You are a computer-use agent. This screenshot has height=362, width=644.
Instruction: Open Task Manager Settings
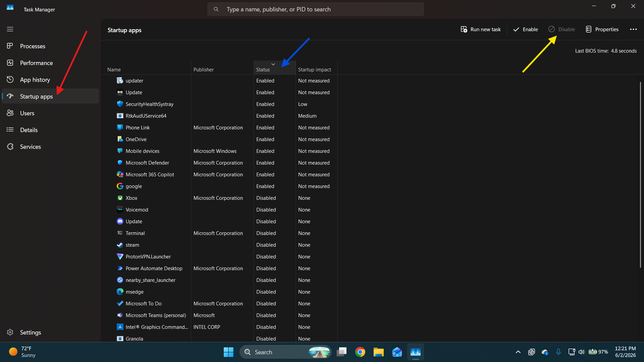(x=50, y=332)
